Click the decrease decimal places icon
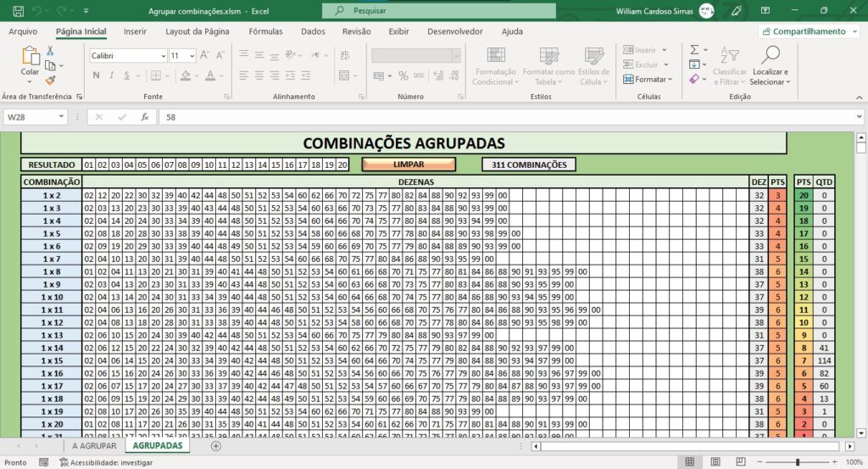Screen dimensions: 868x469 pyautogui.click(x=454, y=75)
